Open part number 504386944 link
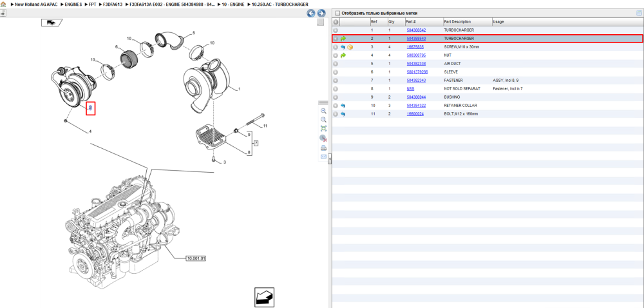 [416, 97]
